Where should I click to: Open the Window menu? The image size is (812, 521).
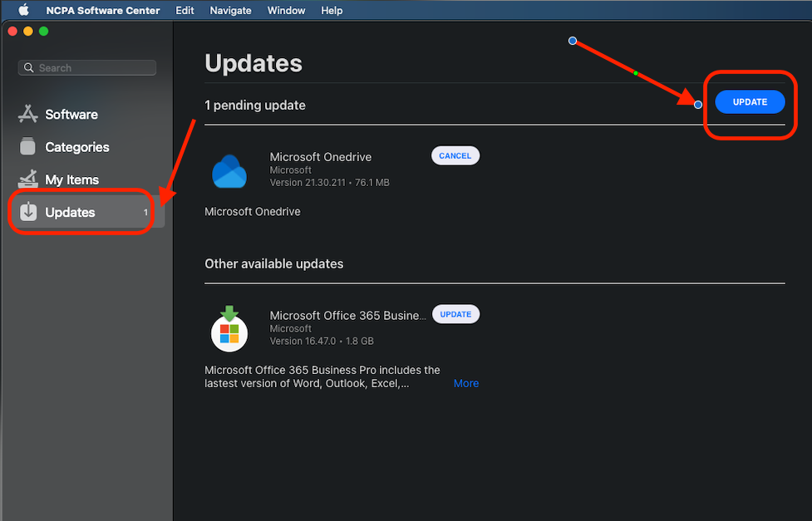286,11
